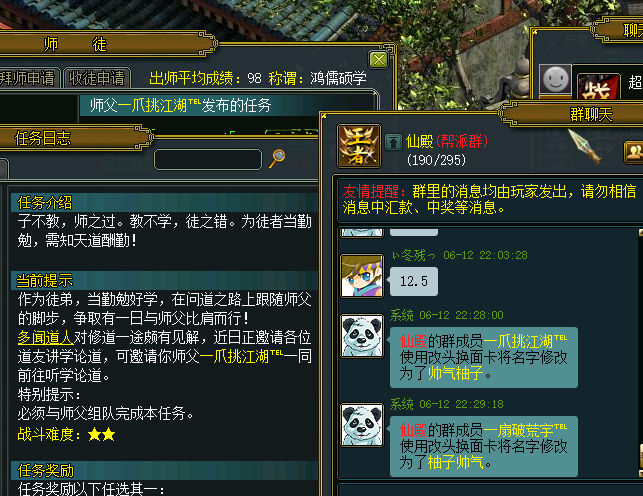Click the pin-to-top icon beside 仙殿
Viewport: 643px width, 496px height.
coord(394,142)
